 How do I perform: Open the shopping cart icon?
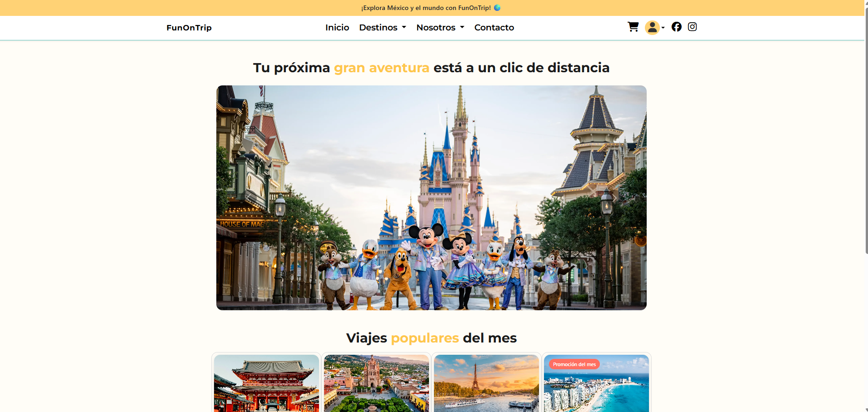pos(633,27)
